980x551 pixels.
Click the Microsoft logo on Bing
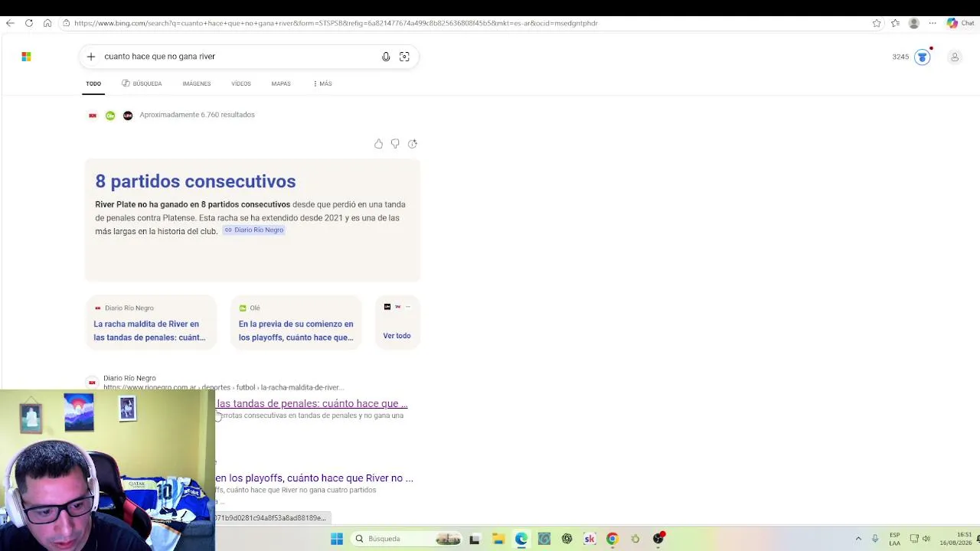click(x=26, y=57)
